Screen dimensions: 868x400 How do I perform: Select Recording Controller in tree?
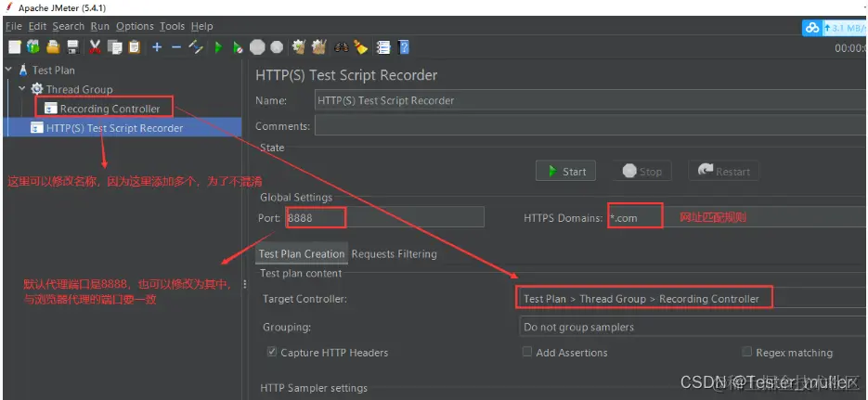click(x=110, y=109)
